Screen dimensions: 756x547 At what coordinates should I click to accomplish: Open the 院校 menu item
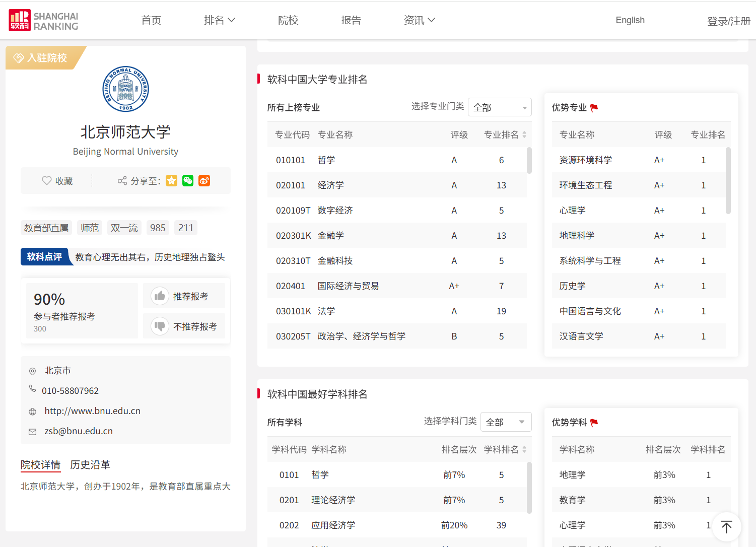point(288,20)
